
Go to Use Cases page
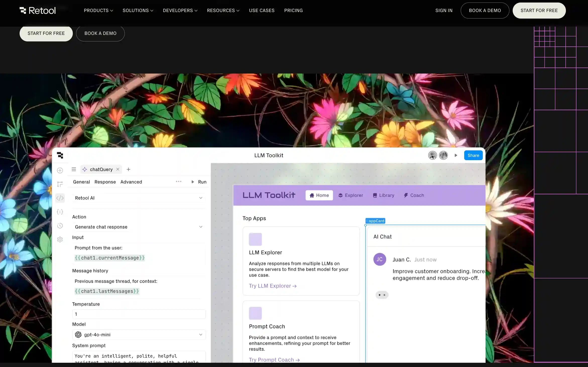pyautogui.click(x=262, y=11)
